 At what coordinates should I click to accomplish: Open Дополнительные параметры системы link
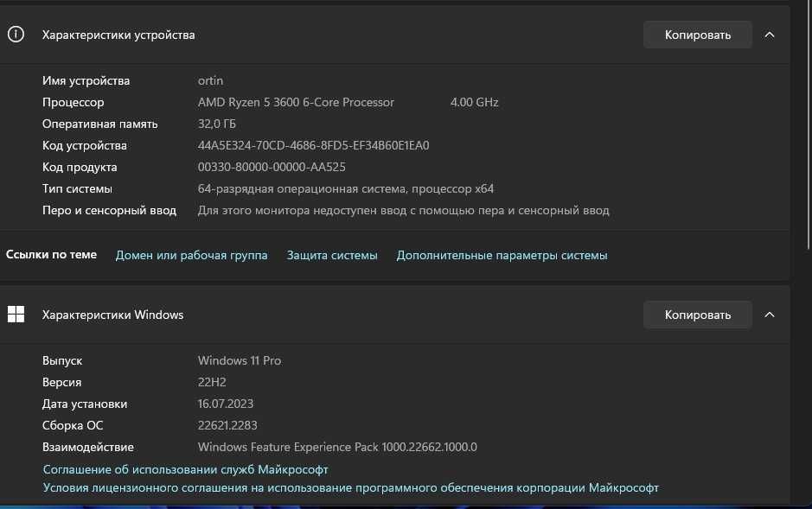tap(502, 255)
